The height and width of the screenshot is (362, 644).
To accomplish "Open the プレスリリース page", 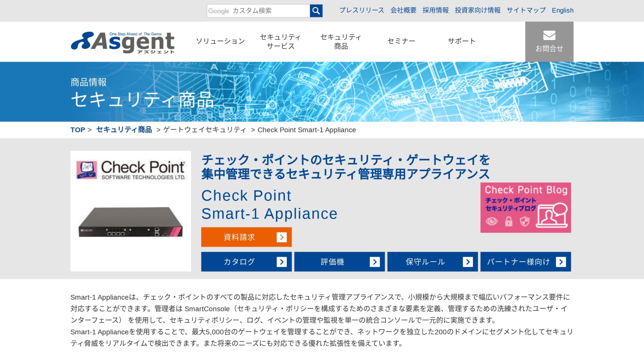I will click(x=362, y=10).
